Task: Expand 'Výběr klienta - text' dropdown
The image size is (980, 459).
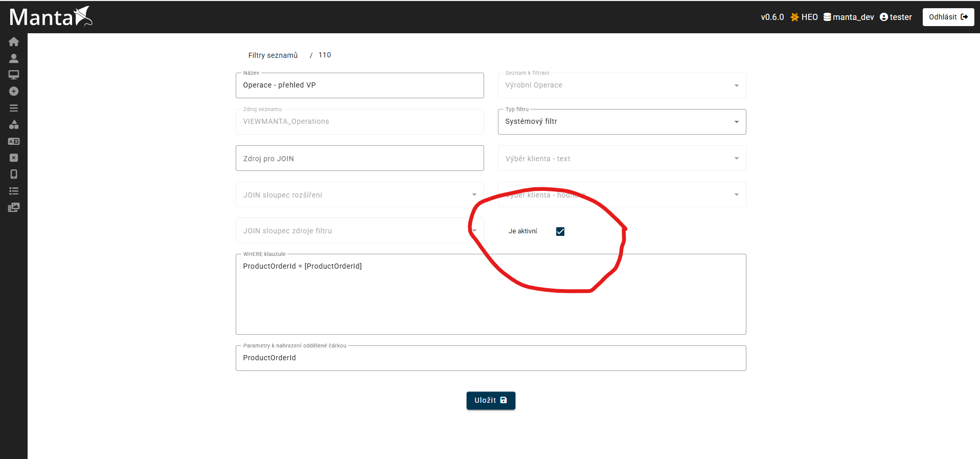Action: point(621,159)
